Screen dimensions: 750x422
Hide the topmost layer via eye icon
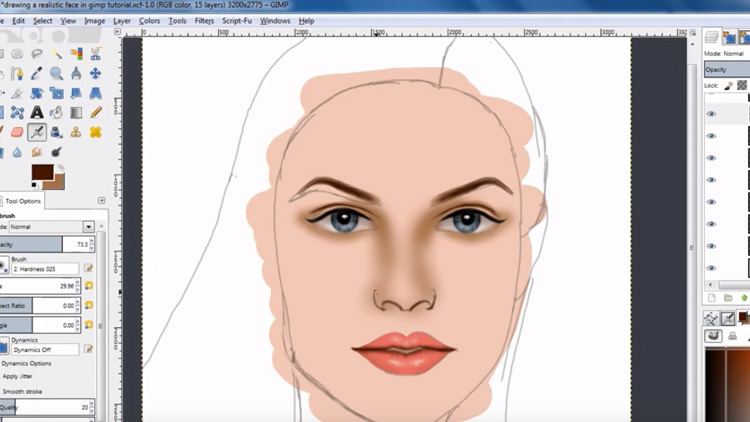click(x=712, y=114)
